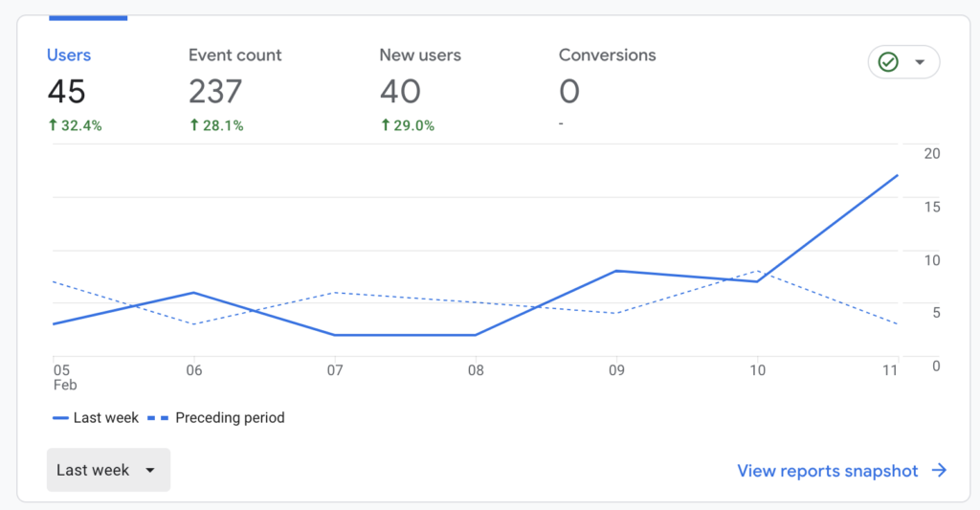Toggle the "Last week" legend label
980x510 pixels.
[105, 418]
